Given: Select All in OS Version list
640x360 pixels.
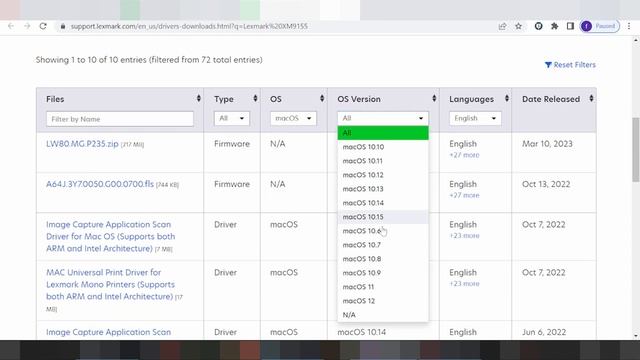Looking at the screenshot, I should point(383,133).
